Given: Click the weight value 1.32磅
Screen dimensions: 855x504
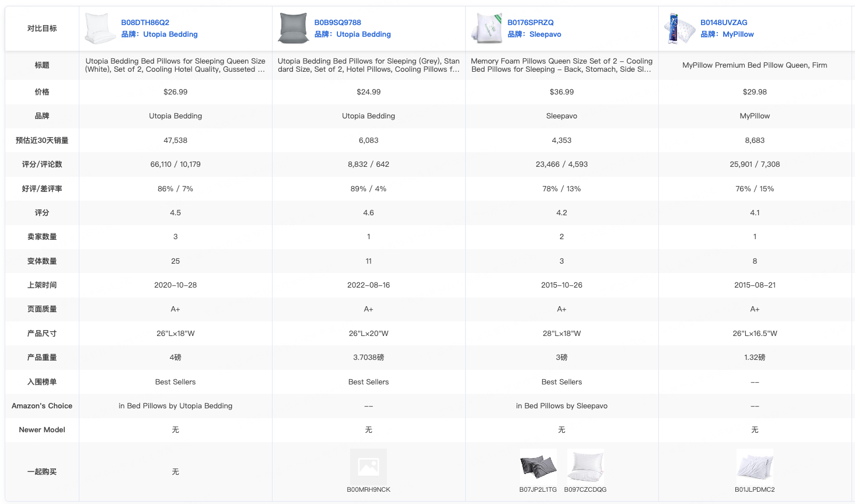Looking at the screenshot, I should point(755,358).
